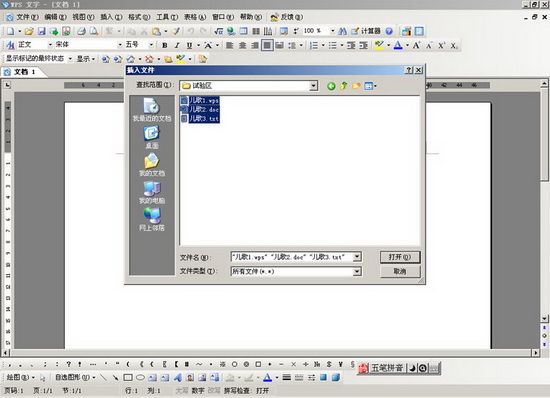Open 我的电脑 location in dialog
550x398 pixels.
(x=152, y=192)
